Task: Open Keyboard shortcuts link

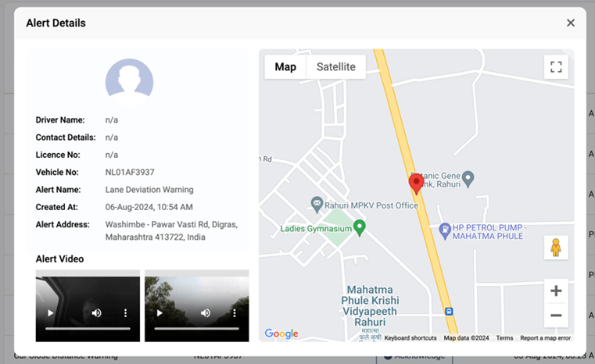Action: (x=410, y=338)
